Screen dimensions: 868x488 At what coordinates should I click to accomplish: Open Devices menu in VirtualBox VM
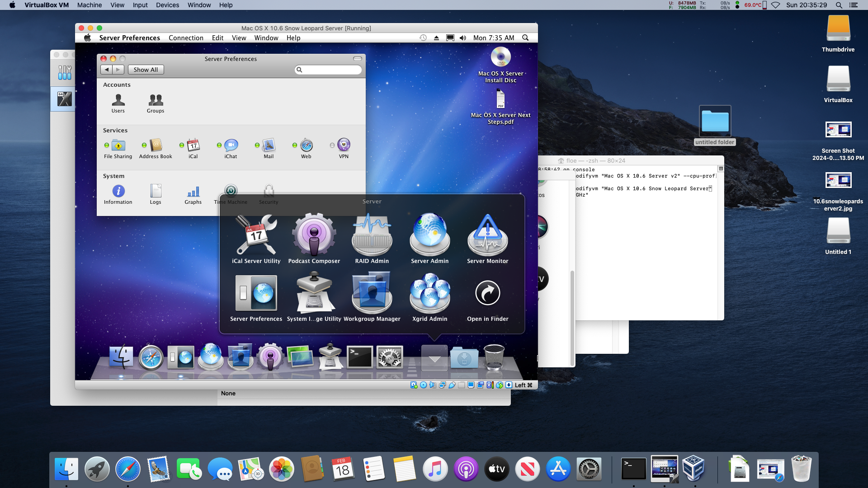167,5
